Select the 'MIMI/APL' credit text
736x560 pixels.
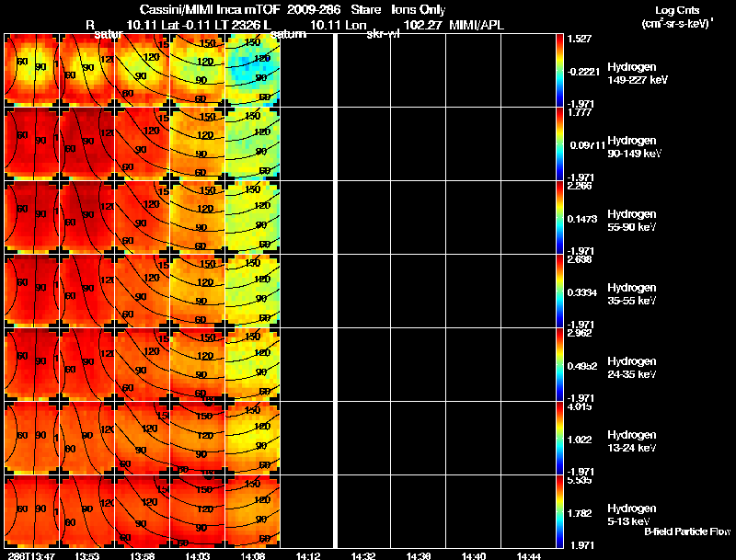coord(477,26)
